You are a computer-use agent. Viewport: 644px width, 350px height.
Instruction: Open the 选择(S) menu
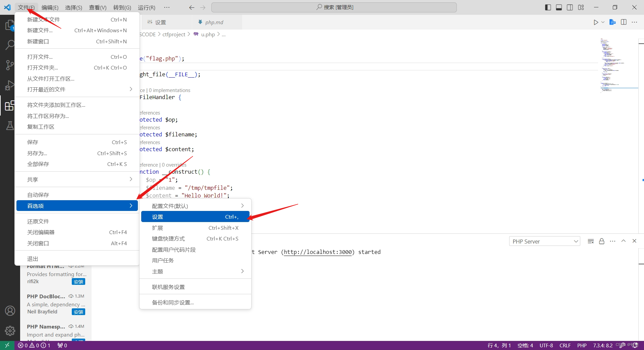(x=73, y=7)
